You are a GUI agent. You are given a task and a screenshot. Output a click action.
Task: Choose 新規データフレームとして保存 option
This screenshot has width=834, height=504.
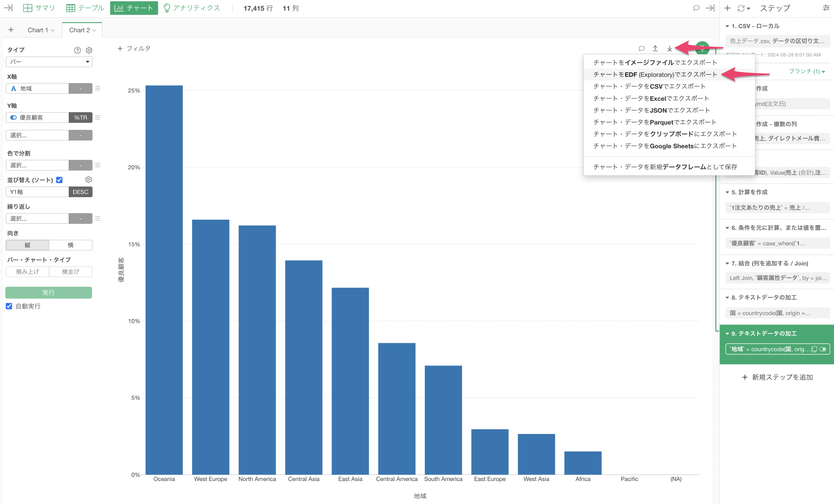(x=669, y=167)
